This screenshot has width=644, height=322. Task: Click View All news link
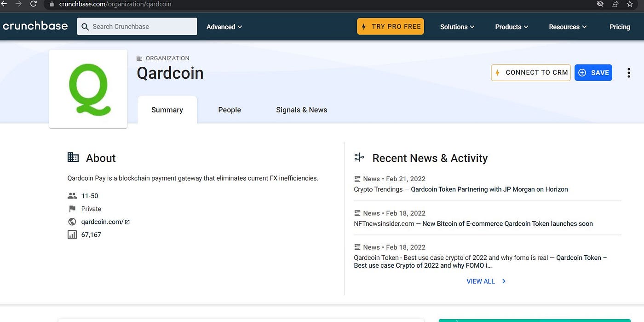(x=481, y=281)
